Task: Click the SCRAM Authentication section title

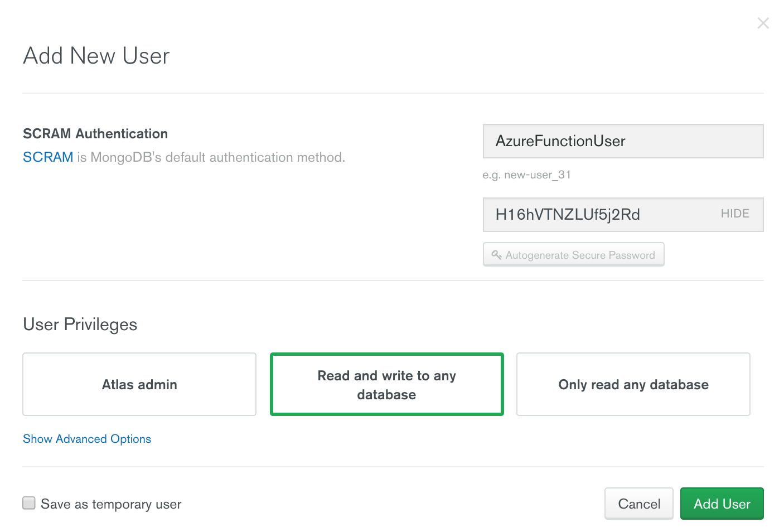Action: (x=95, y=134)
